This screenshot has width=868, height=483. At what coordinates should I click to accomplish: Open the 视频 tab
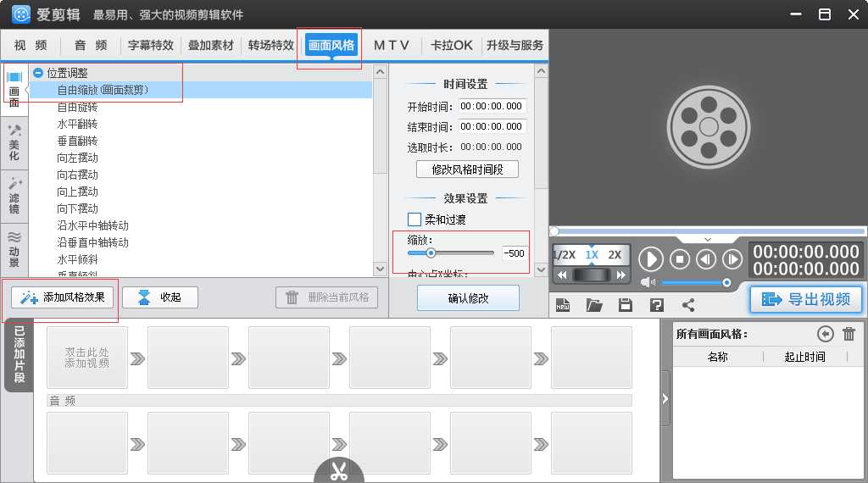pos(31,45)
